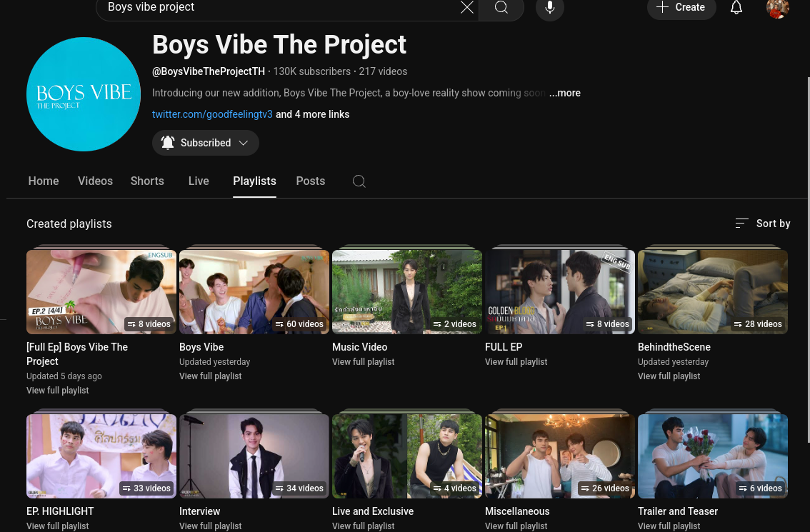Viewport: 810px width, 532px height.
Task: View full playlist under Music Video
Action: pos(363,361)
